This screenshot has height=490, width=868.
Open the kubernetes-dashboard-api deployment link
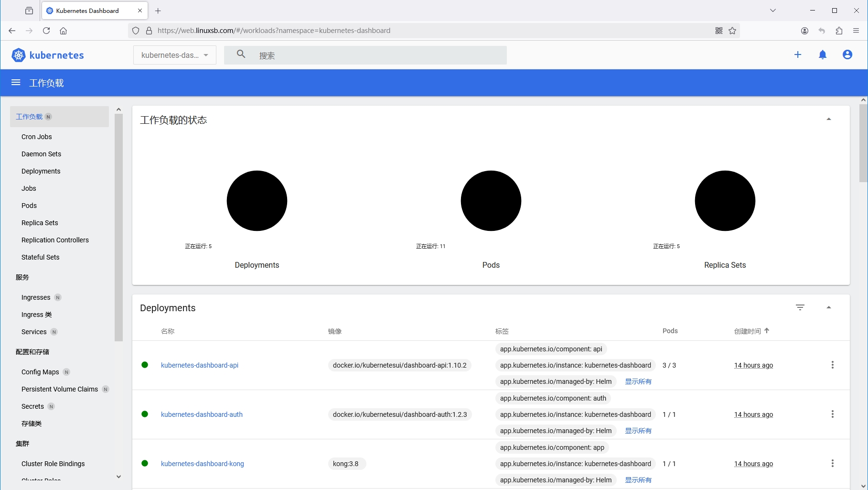pyautogui.click(x=200, y=365)
